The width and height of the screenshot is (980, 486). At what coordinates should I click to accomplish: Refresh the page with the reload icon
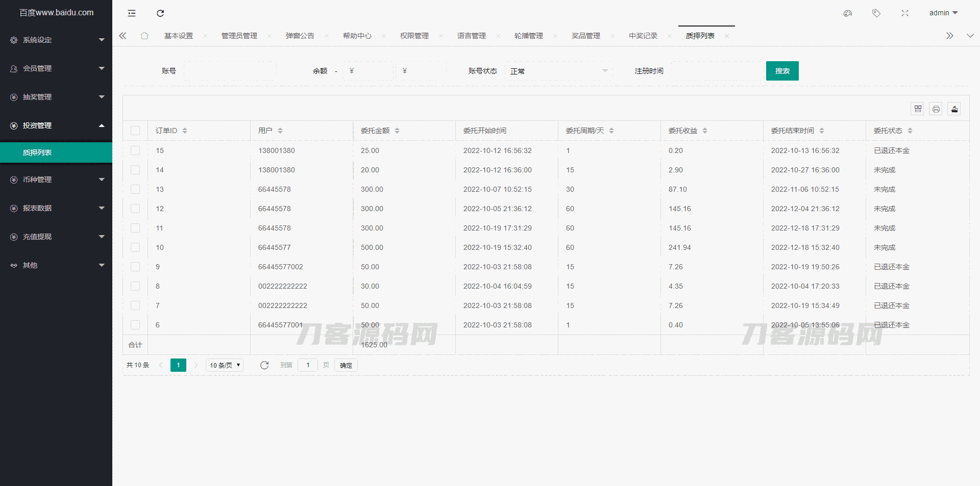[x=160, y=13]
